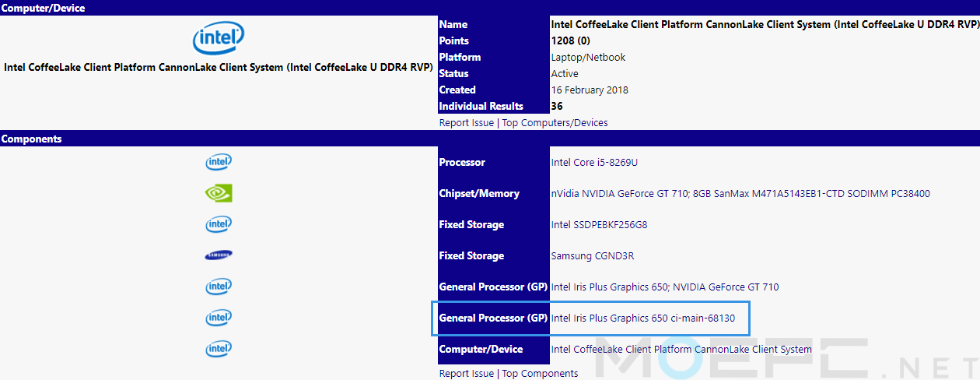Click the Intel icon beside the highlighted ci-main-68130 row
The width and height of the screenshot is (980, 380).
[219, 318]
